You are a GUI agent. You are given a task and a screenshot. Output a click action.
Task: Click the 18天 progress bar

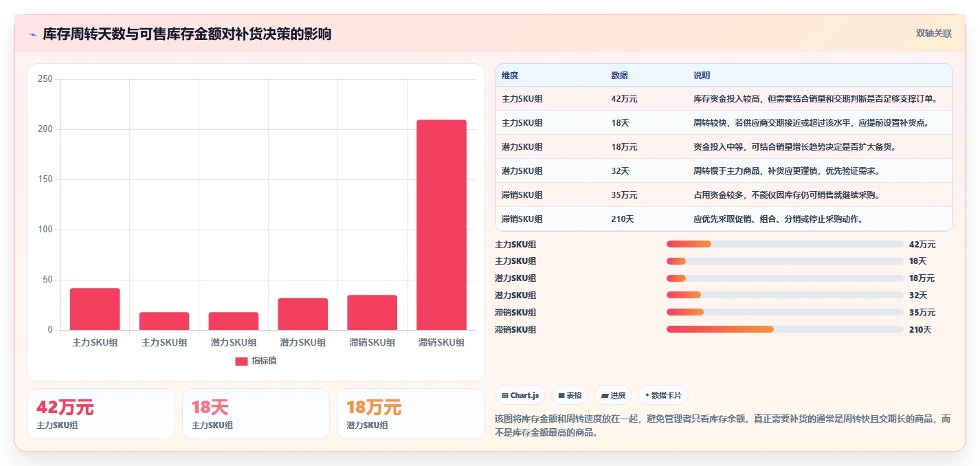pos(785,261)
